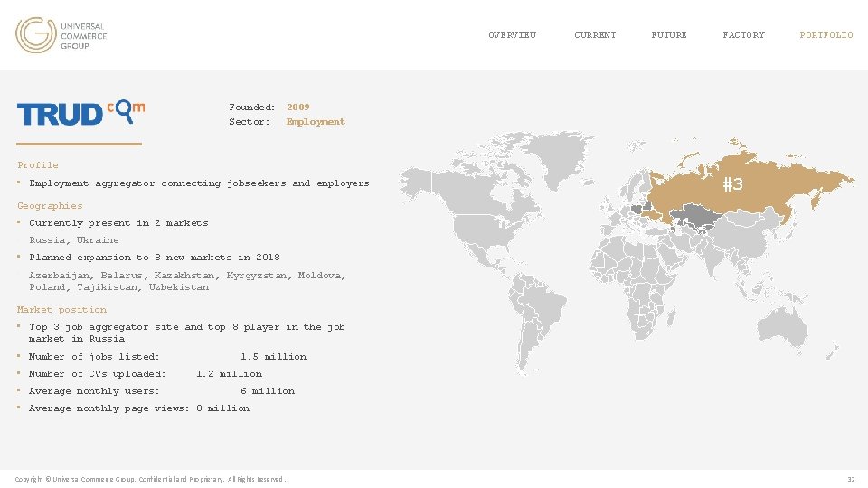This screenshot has height=488, width=868.
Task: Select 'Poland, Tajikistan, Uzbekistan' line
Action: 118,287
